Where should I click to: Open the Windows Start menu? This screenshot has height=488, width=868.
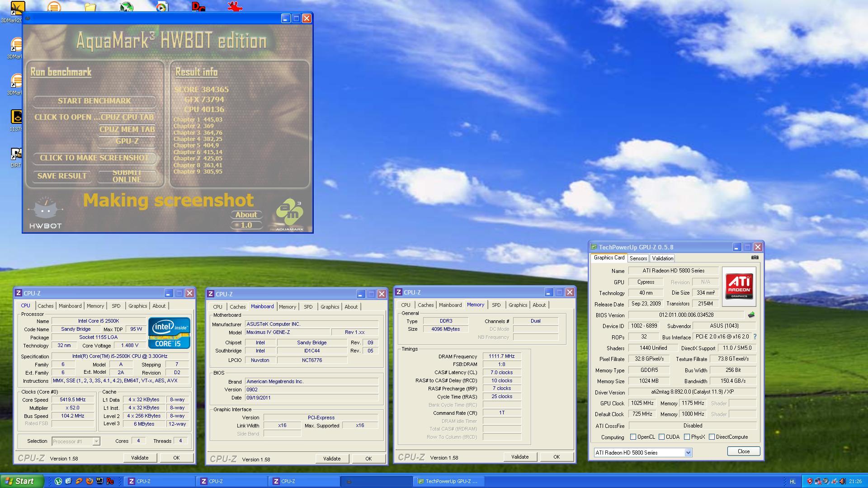23,481
